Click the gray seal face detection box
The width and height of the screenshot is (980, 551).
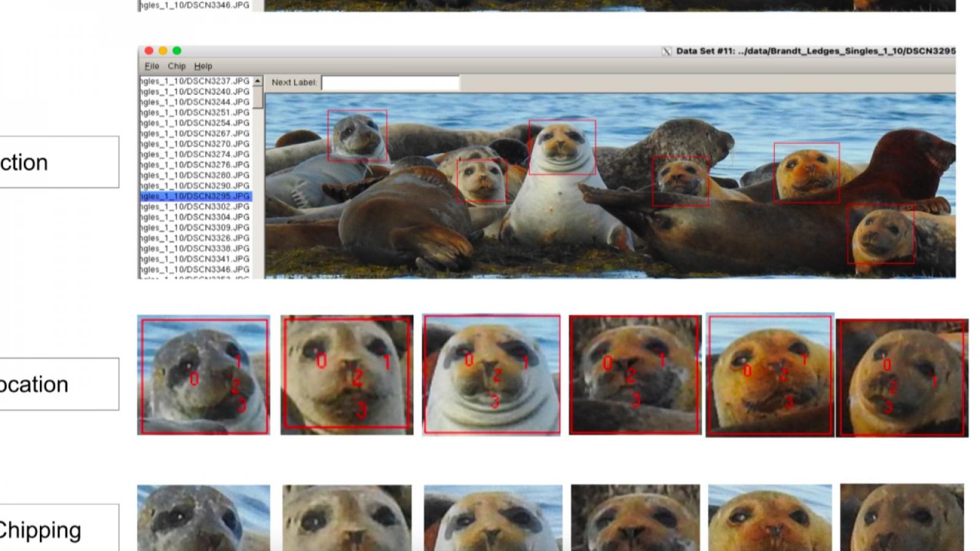click(x=357, y=135)
